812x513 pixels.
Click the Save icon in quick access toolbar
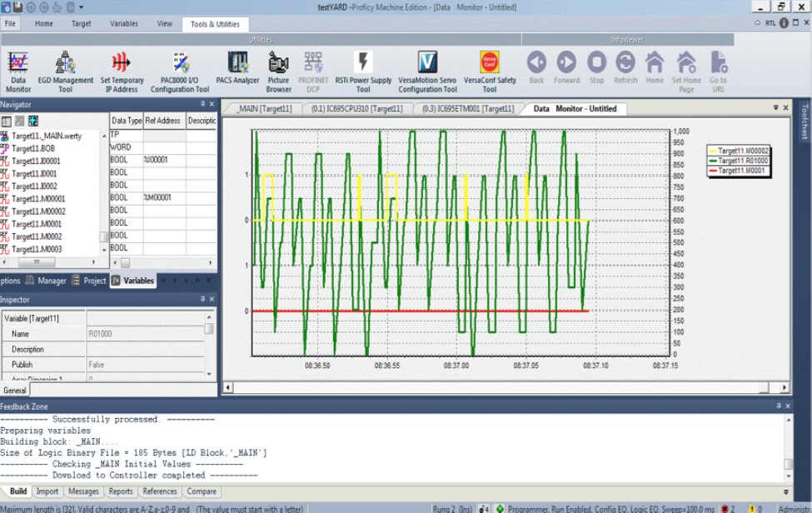[18, 7]
